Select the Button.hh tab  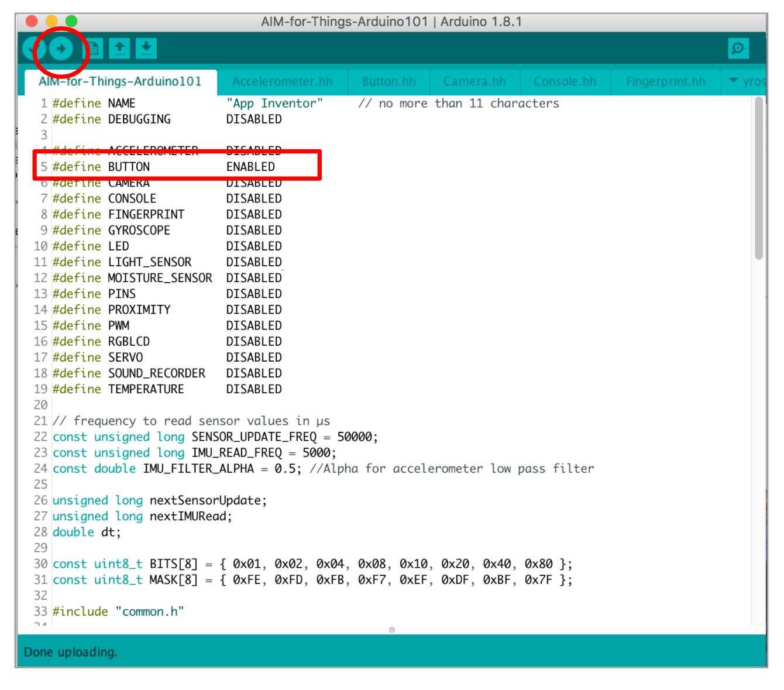388,82
